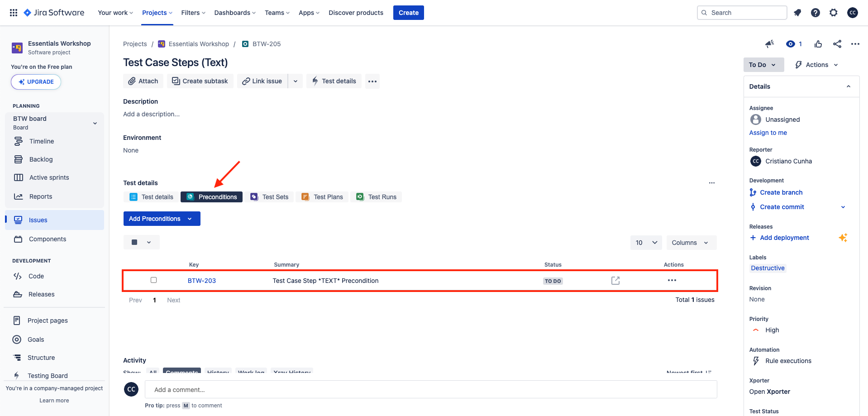
Task: Open BTW-203 in new window icon
Action: (x=615, y=281)
